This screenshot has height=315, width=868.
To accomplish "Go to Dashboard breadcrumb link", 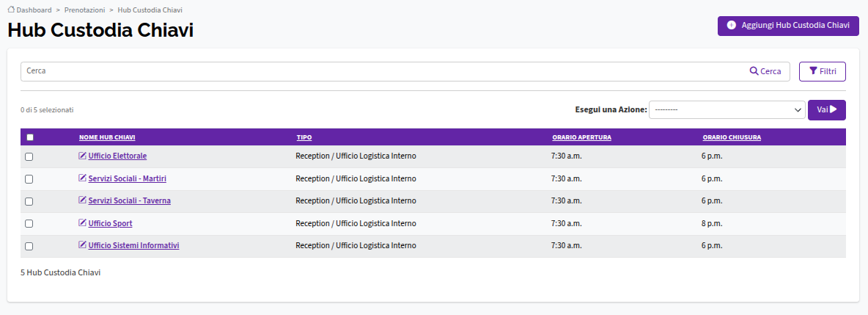I will pos(34,10).
